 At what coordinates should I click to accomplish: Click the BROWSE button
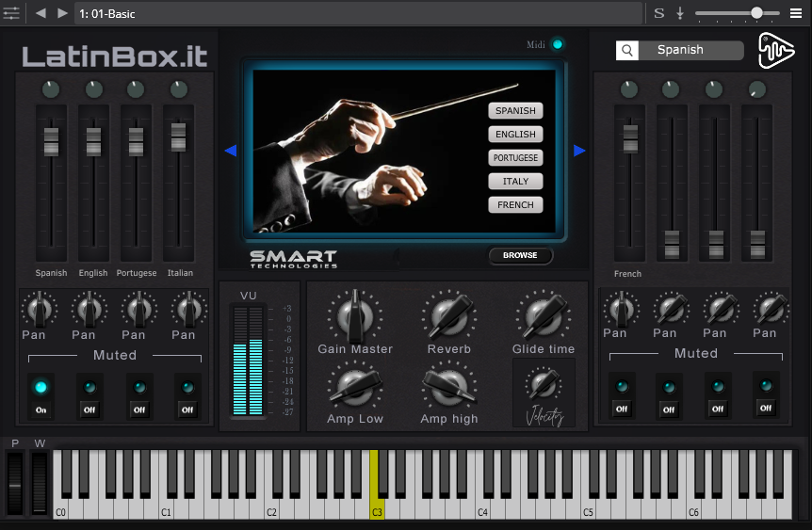pyautogui.click(x=520, y=255)
